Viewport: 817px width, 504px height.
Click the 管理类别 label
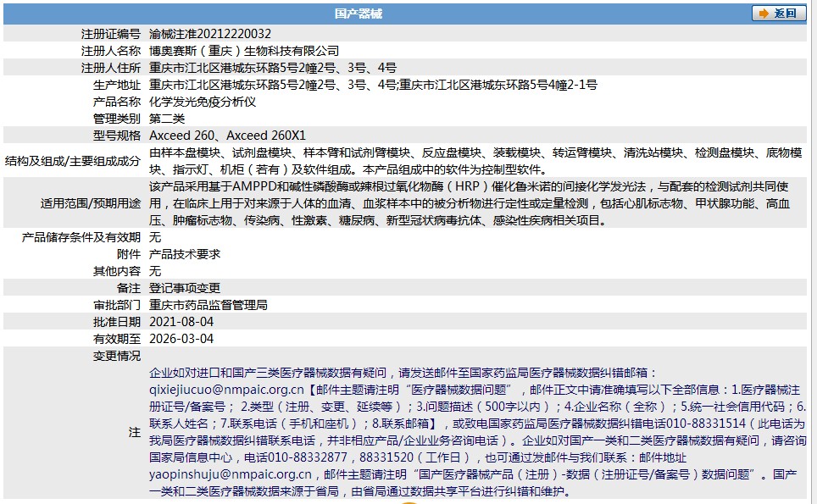[x=117, y=119]
